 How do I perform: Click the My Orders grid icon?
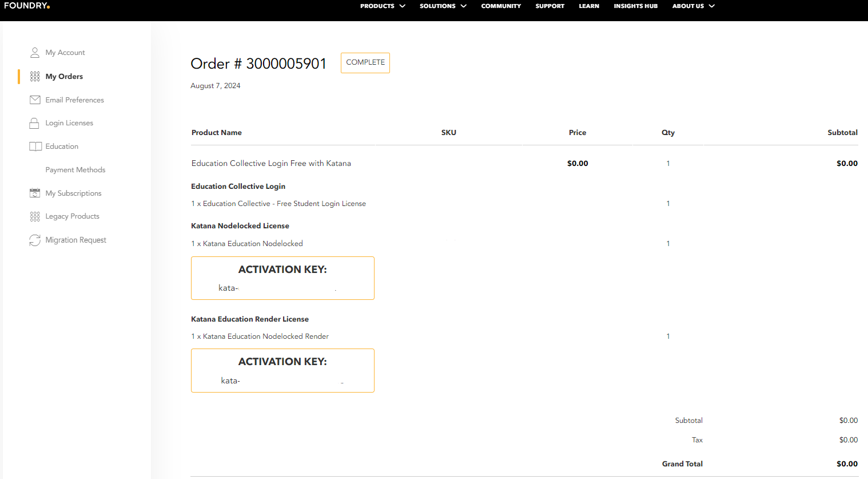click(x=35, y=76)
